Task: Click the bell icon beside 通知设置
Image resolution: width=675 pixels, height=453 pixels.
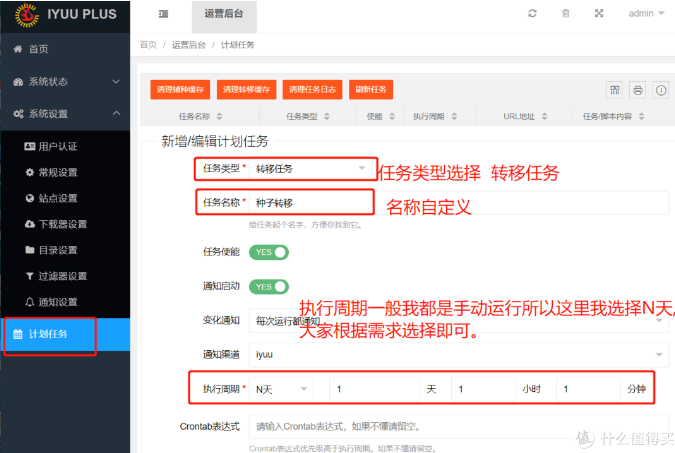Action: 30,302
